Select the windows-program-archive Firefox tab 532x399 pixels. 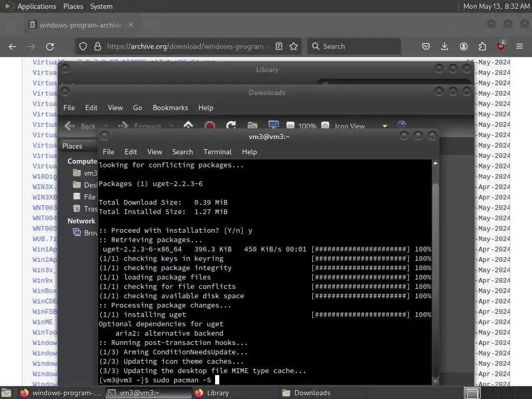pos(81,25)
